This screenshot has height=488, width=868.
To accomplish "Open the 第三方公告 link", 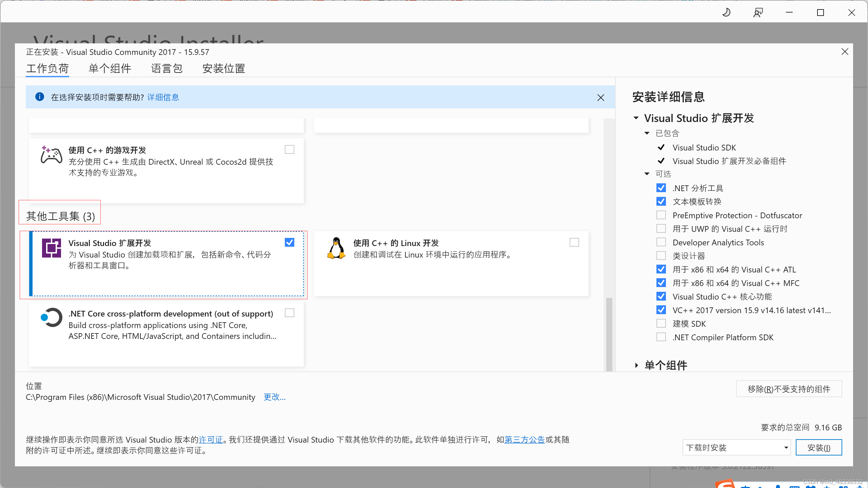I will point(525,440).
